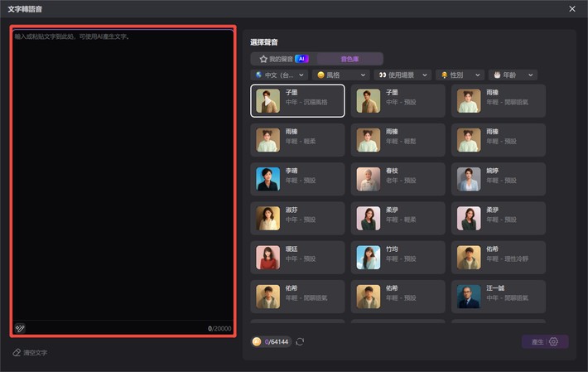Expand the 風格 style filter

point(341,75)
